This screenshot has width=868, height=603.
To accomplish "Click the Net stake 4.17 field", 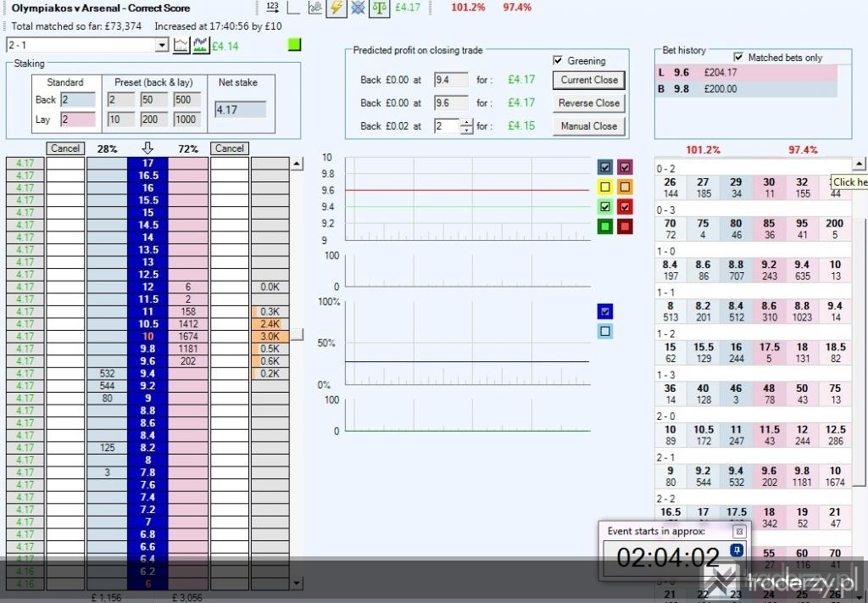I will 240,109.
